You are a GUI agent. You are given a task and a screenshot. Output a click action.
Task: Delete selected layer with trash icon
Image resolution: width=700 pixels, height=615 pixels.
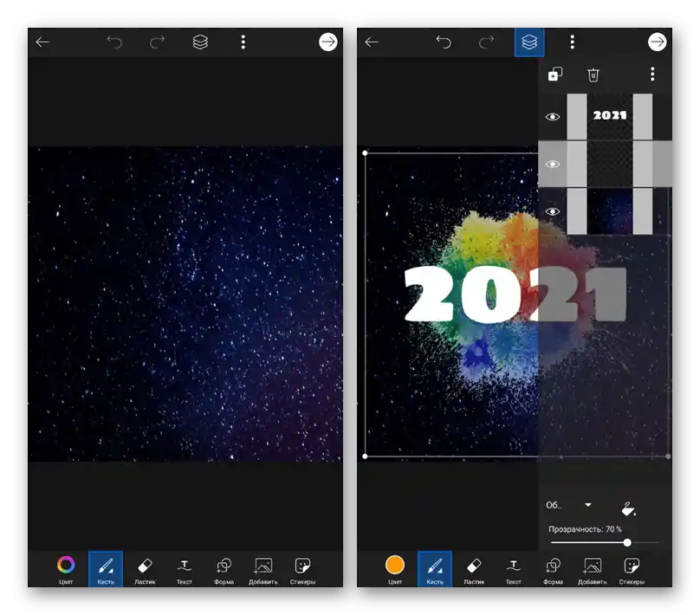pos(593,74)
